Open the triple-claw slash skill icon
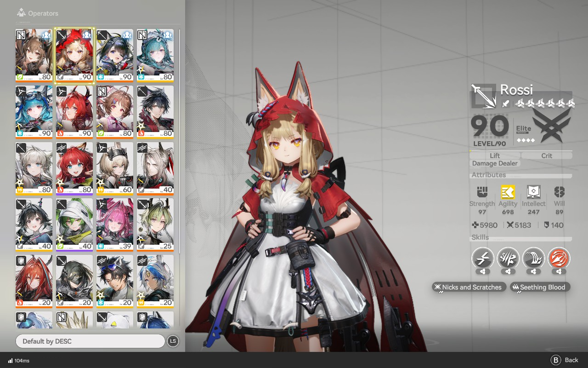This screenshot has width=588, height=368. point(508,259)
